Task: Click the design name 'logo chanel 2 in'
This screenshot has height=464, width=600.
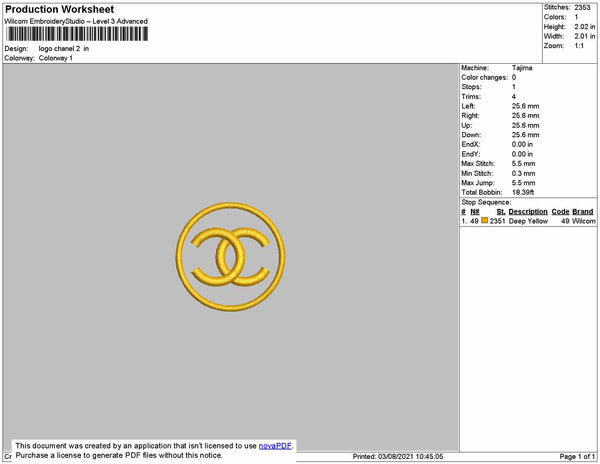Action: [64, 49]
